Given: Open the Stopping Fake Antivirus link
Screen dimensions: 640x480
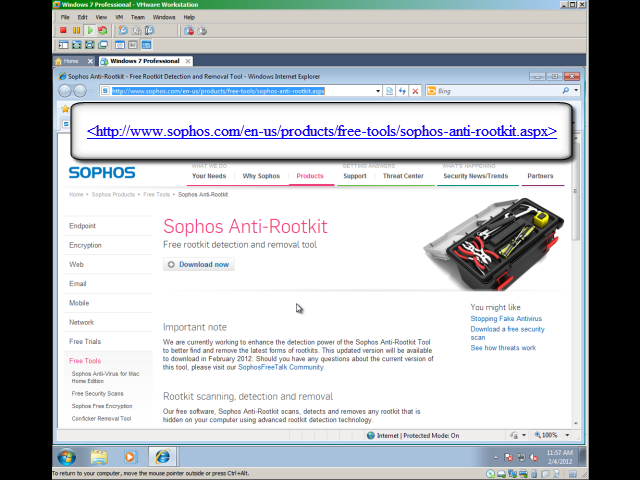Looking at the screenshot, I should coord(506,318).
